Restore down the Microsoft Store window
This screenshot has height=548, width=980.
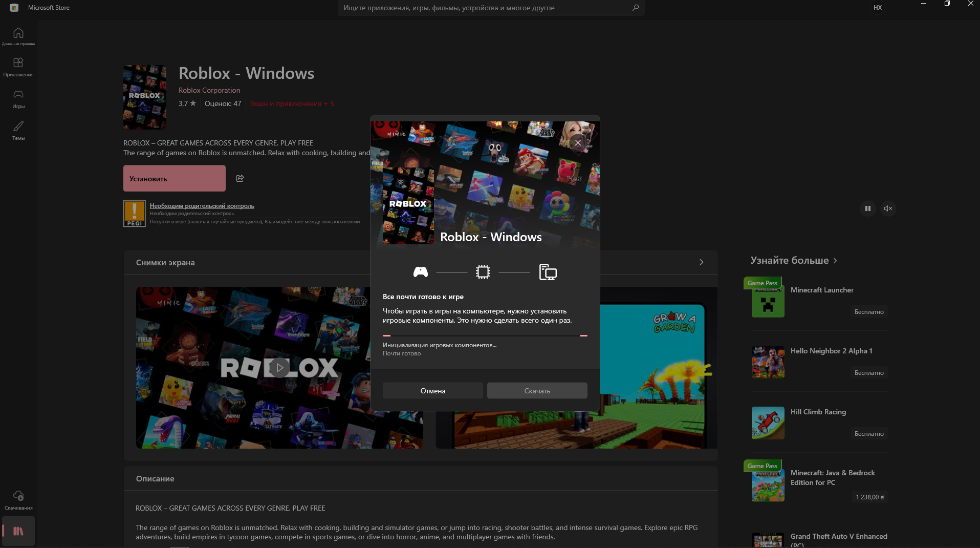tap(947, 4)
